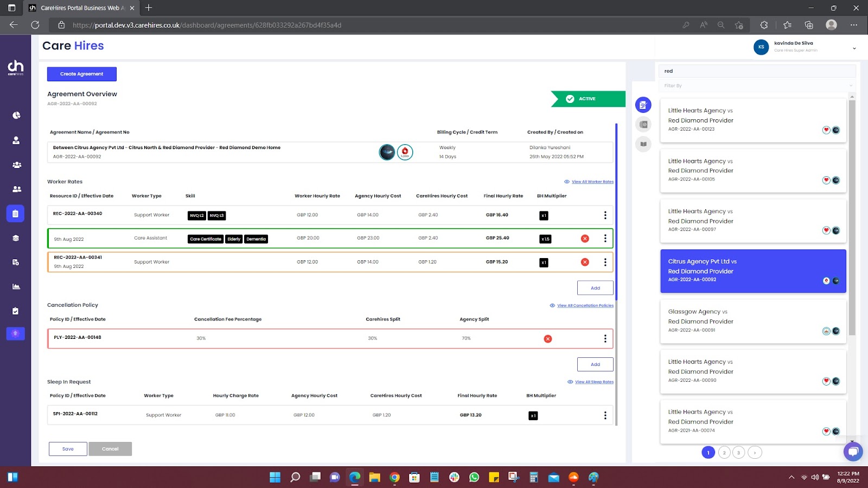Go to next agreements page arrow
This screenshot has width=868, height=488.
pos(755,452)
